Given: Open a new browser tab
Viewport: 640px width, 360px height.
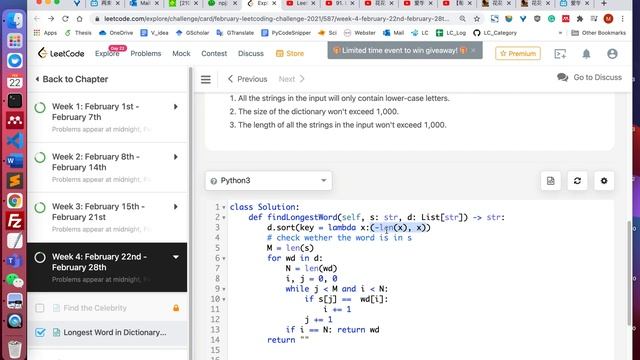Looking at the screenshot, I should click(604, 3).
